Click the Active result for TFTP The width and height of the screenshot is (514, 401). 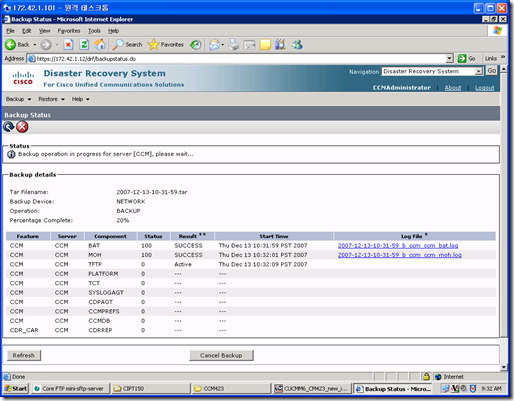click(183, 264)
